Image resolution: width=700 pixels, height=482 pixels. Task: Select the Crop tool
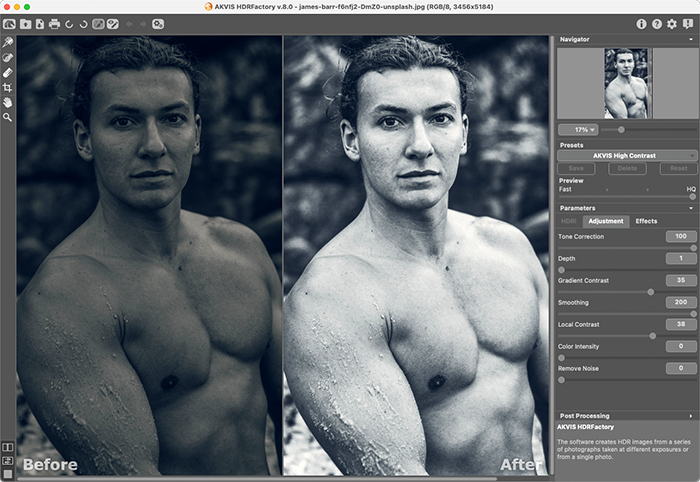coord(8,87)
